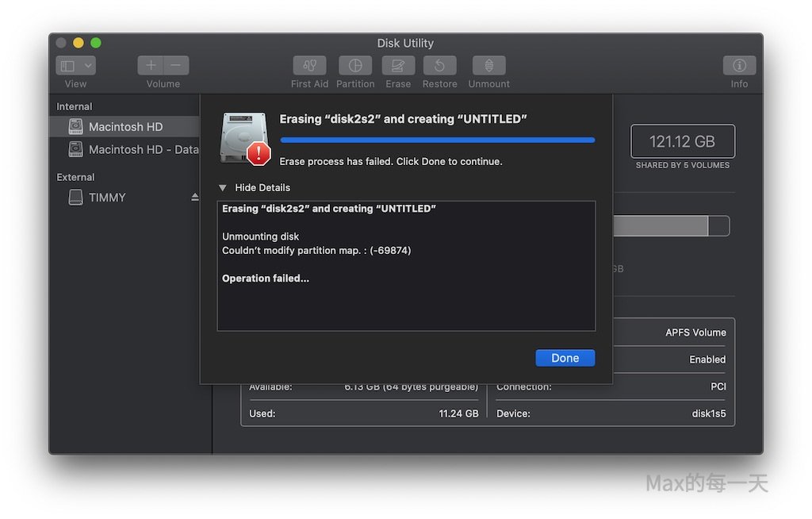Screen dimensions: 812x519
Task: Click the First Aid toolbar icon
Action: pyautogui.click(x=309, y=66)
